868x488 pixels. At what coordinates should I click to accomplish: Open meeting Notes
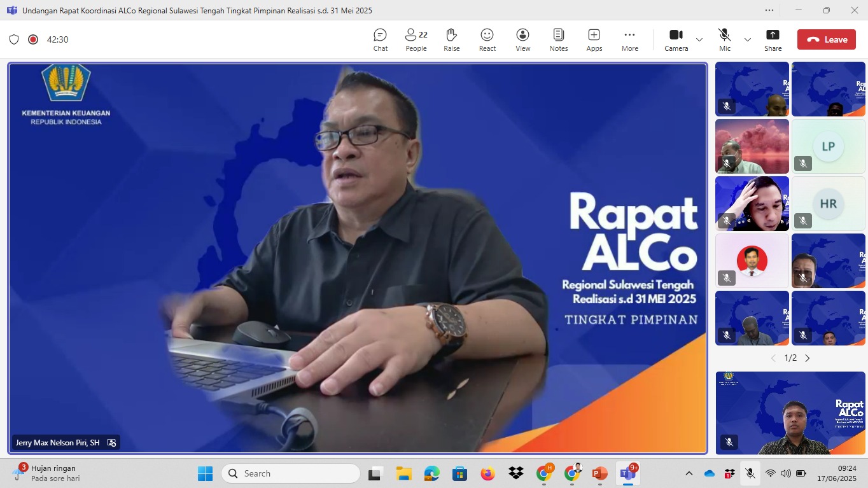point(558,39)
